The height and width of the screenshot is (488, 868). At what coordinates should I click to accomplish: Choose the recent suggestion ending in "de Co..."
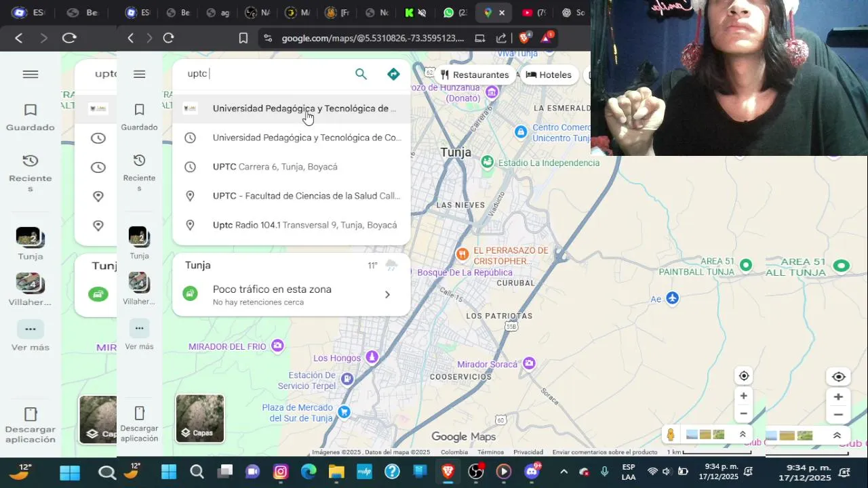point(292,138)
